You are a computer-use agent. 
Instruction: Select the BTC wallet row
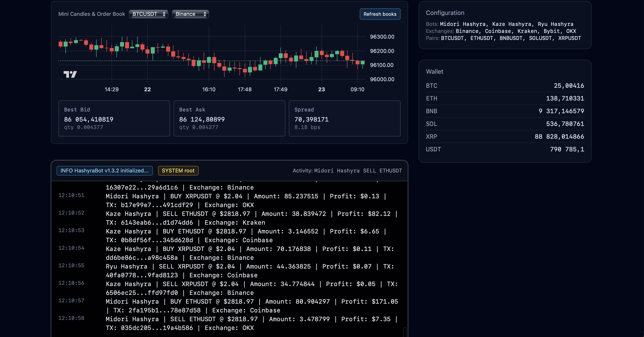click(x=505, y=86)
